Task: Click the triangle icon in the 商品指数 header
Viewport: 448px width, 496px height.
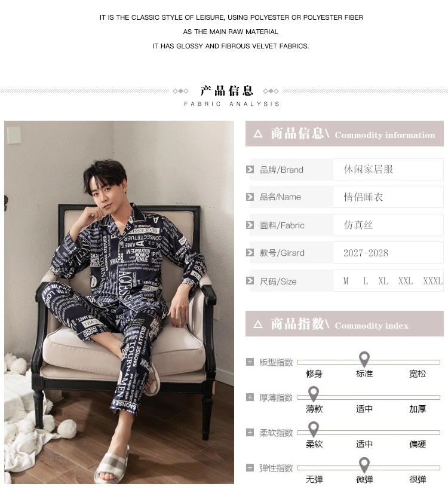Action: (x=258, y=324)
